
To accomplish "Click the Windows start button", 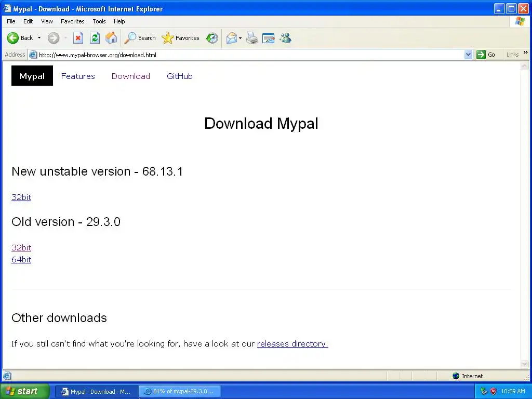I will pyautogui.click(x=24, y=392).
